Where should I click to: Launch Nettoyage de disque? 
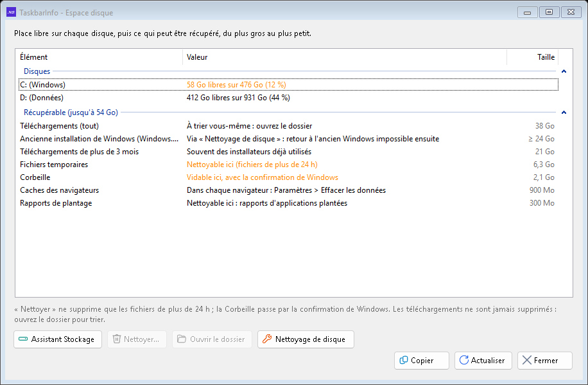[x=306, y=339]
